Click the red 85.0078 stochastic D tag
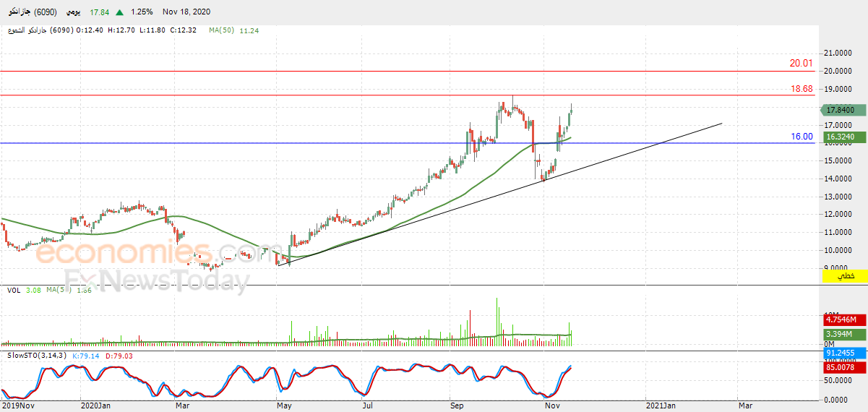This screenshot has height=412, width=868. tap(843, 367)
